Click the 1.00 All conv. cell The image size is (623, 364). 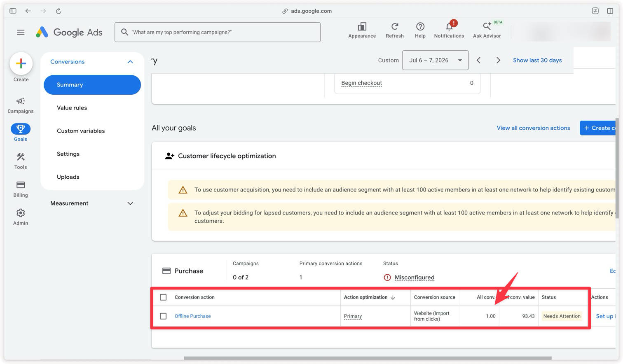click(490, 316)
